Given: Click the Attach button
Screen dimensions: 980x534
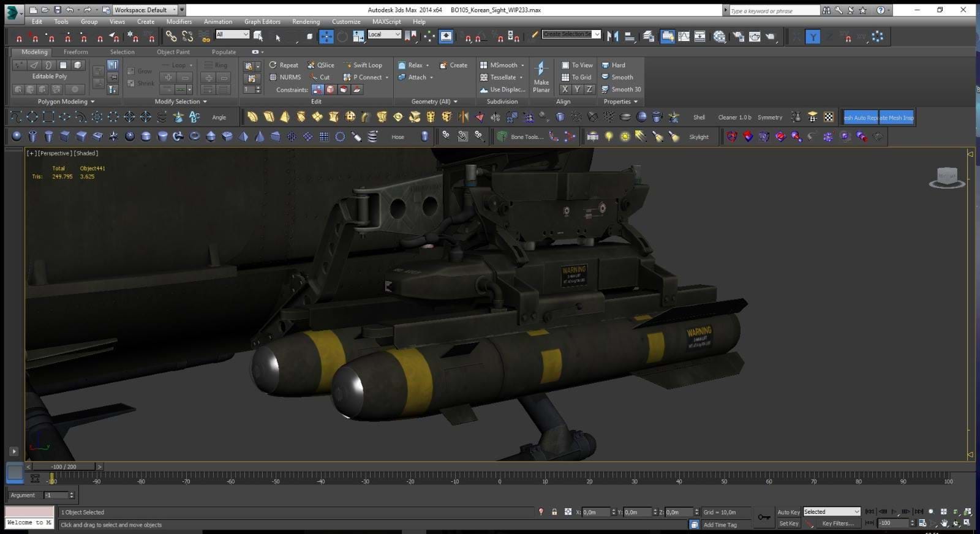Looking at the screenshot, I should 415,77.
